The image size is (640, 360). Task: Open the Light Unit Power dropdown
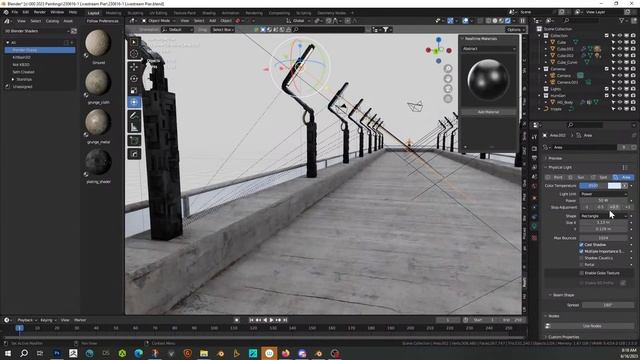coord(604,194)
